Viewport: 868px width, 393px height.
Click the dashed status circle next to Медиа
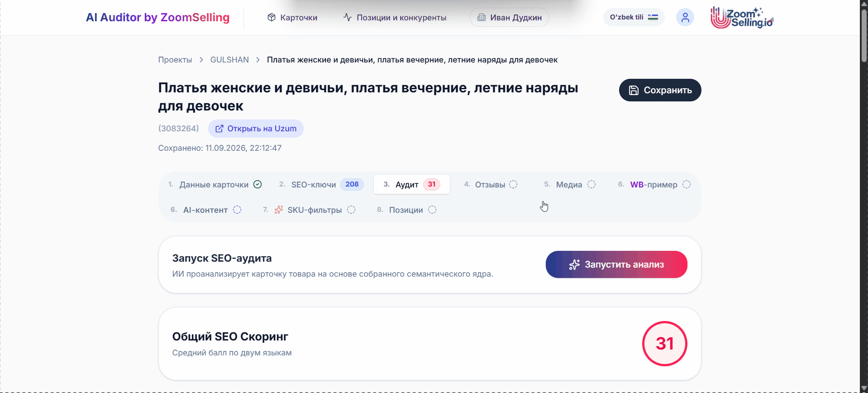pos(591,184)
